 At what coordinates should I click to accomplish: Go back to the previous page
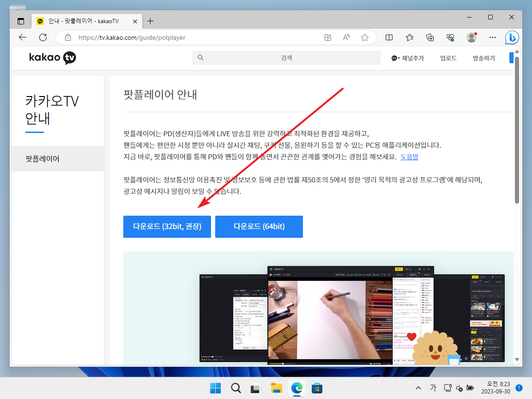click(23, 37)
